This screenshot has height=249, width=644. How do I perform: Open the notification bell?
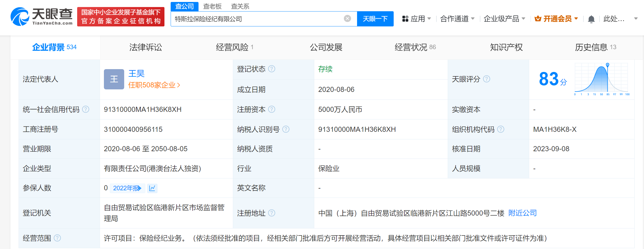pos(591,19)
